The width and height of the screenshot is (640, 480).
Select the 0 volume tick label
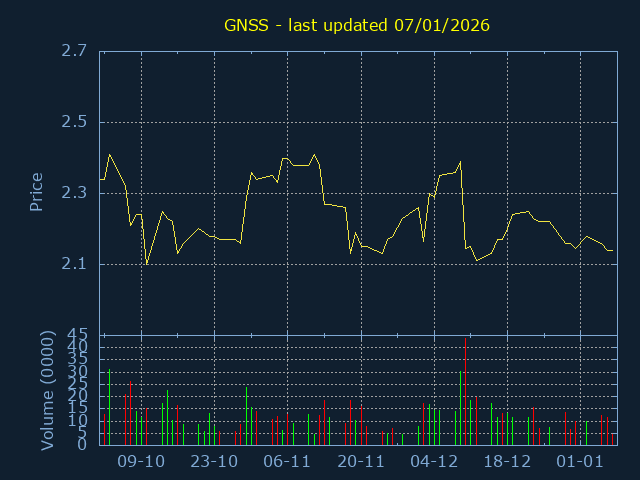coord(83,445)
